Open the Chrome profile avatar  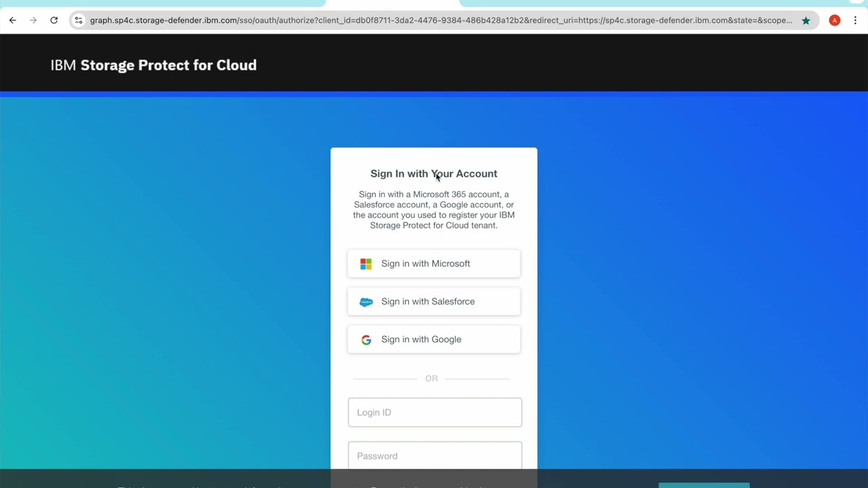(835, 20)
